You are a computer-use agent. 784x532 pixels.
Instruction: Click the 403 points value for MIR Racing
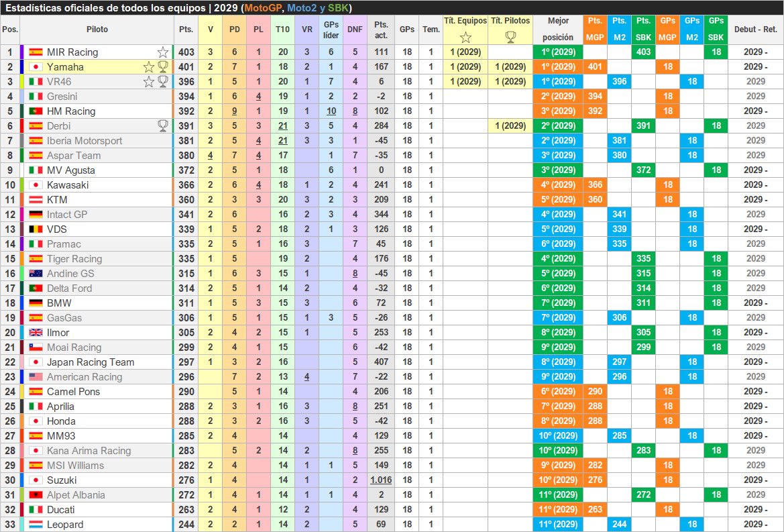point(186,52)
